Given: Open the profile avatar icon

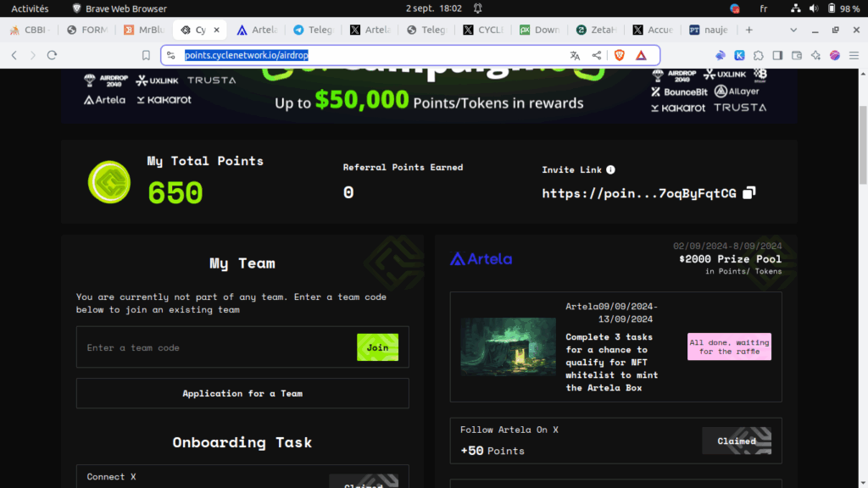Looking at the screenshot, I should point(835,55).
